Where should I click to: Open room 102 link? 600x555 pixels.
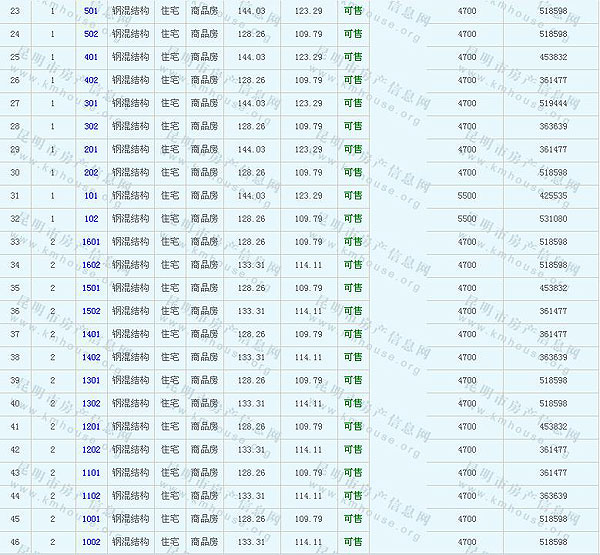pyautogui.click(x=91, y=219)
